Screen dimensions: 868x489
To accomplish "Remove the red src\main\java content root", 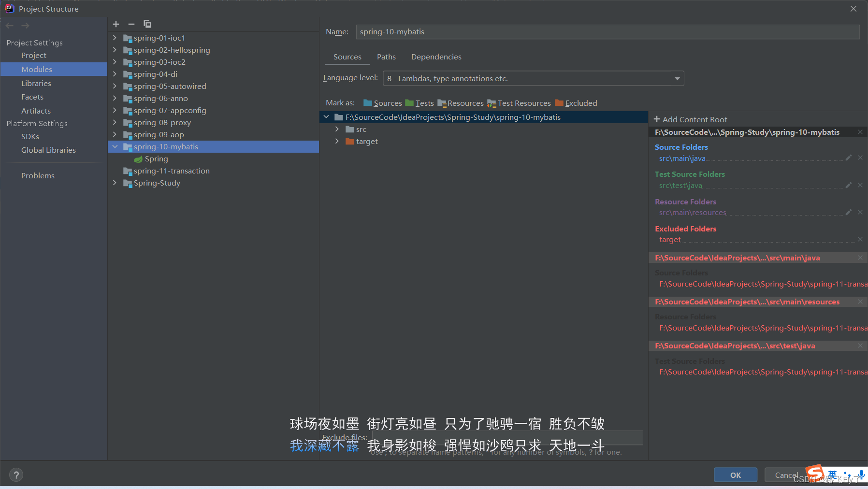I will (860, 258).
